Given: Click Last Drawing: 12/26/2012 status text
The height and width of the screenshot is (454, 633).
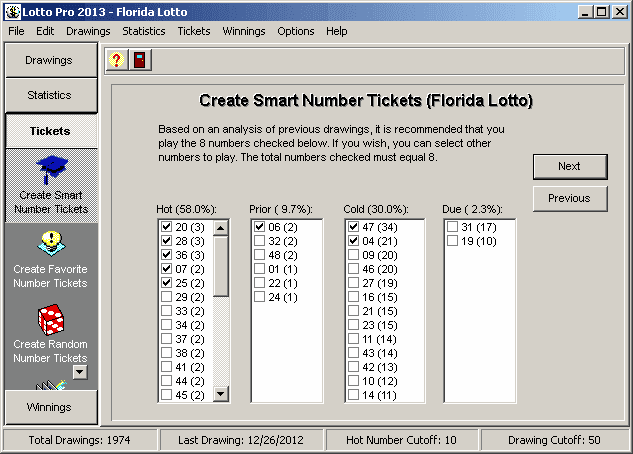Looking at the screenshot, I should click(x=241, y=440).
